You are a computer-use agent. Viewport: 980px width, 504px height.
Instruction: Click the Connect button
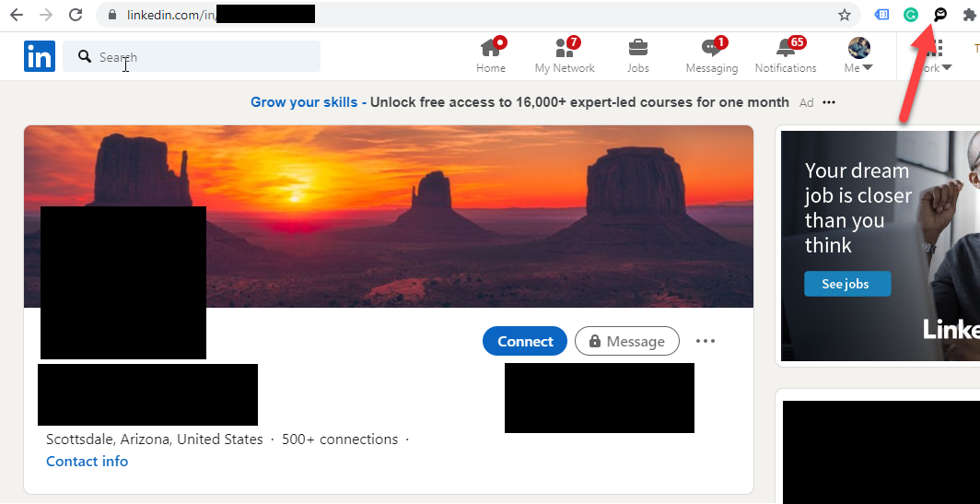click(525, 341)
